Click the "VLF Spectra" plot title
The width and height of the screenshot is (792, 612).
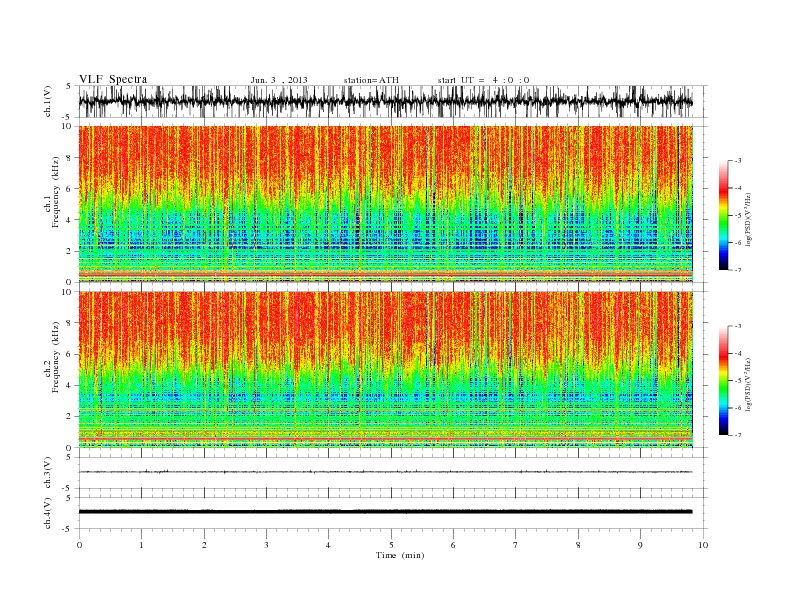click(113, 79)
